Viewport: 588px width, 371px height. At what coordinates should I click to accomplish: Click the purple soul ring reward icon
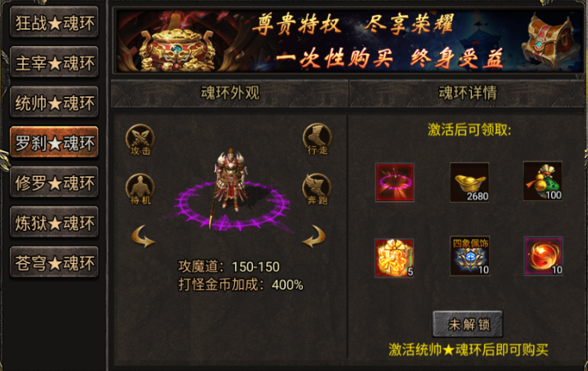(x=395, y=182)
